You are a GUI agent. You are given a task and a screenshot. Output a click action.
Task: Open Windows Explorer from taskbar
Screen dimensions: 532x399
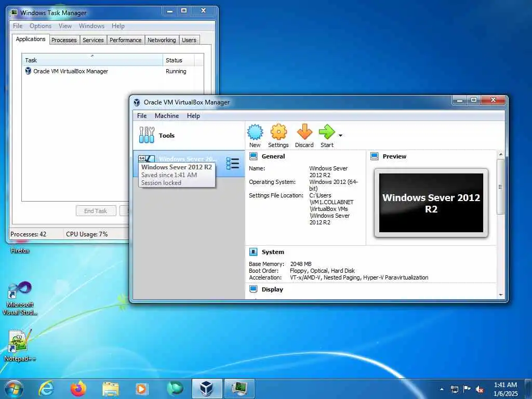click(111, 389)
